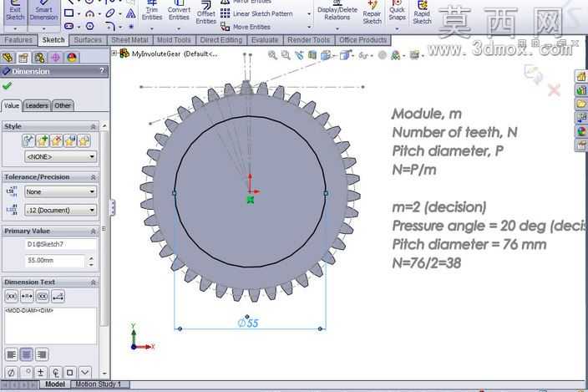Open the Display/Delete Relations dropdown arrow
Image resolution: width=588 pixels, height=392 pixels.
pyautogui.click(x=337, y=29)
